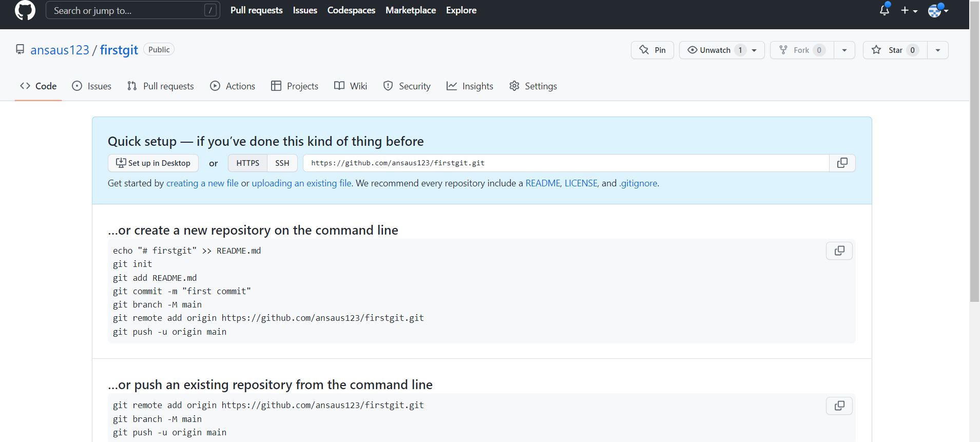
Task: Open the user avatar menu
Action: pos(938,10)
